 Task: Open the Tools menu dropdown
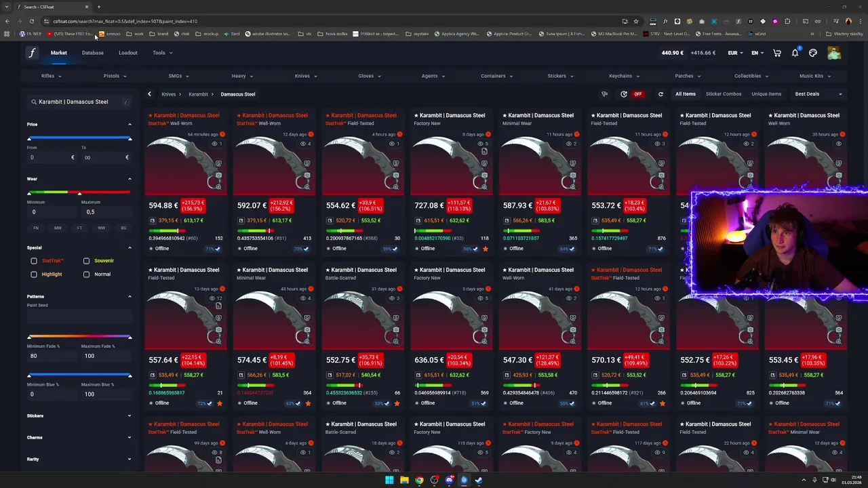[x=163, y=53]
